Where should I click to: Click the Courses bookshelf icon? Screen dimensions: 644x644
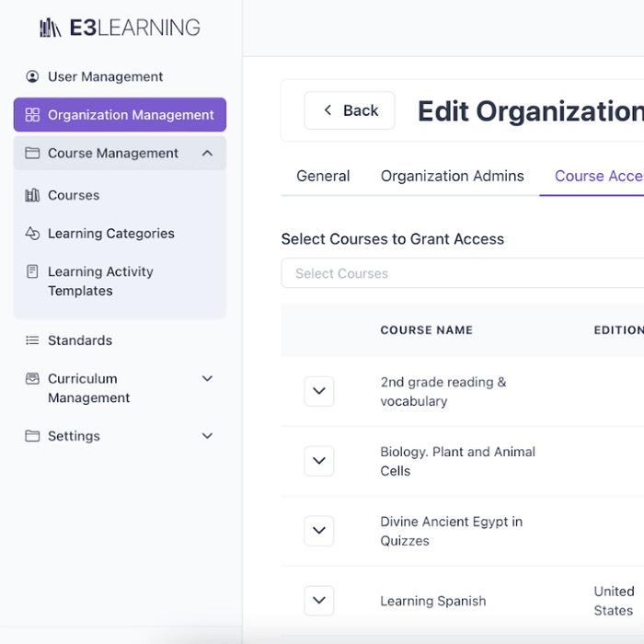(32, 195)
